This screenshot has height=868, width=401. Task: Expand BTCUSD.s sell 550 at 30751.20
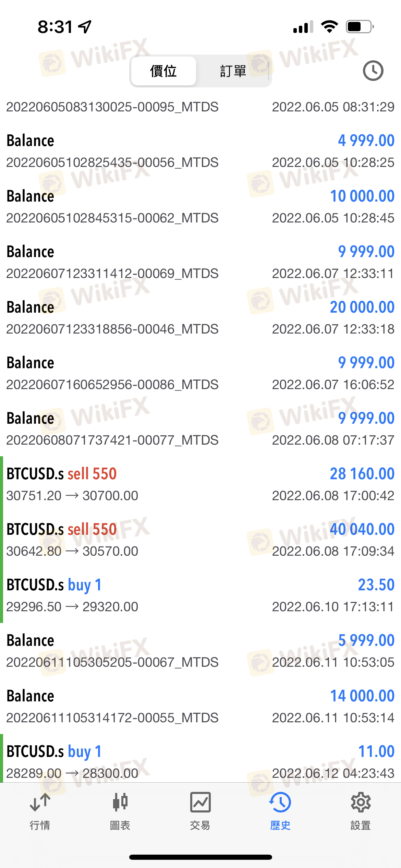pyautogui.click(x=200, y=484)
